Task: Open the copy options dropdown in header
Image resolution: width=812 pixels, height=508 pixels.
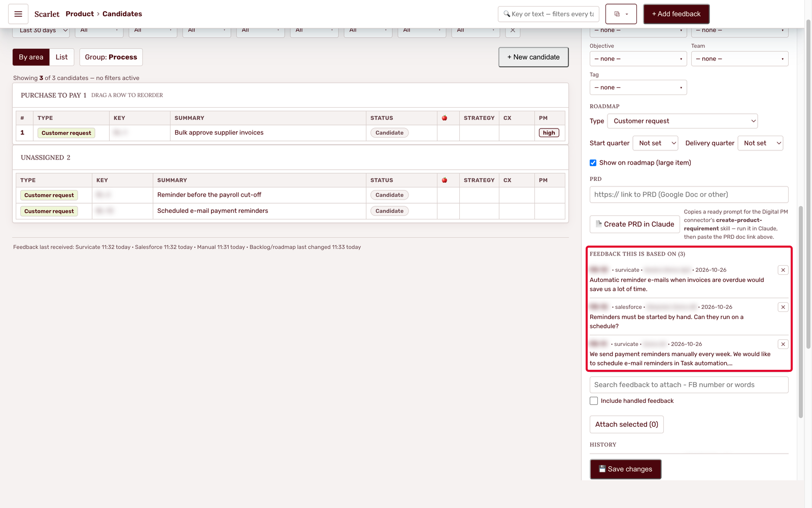Action: point(621,14)
